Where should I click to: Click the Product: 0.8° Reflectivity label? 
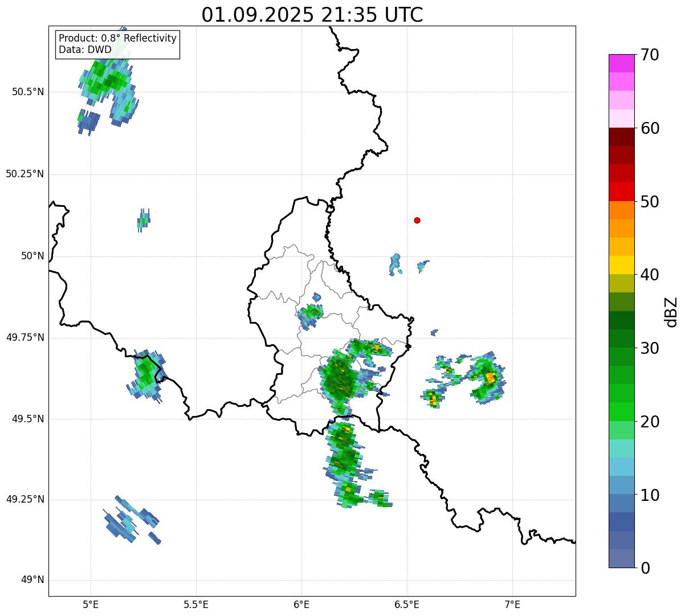[118, 38]
